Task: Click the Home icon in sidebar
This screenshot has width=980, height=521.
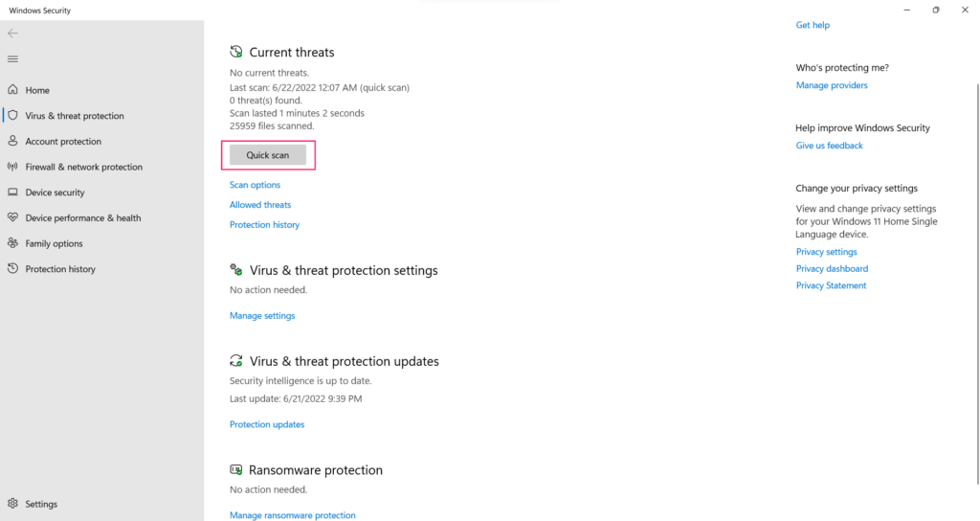Action: click(12, 90)
